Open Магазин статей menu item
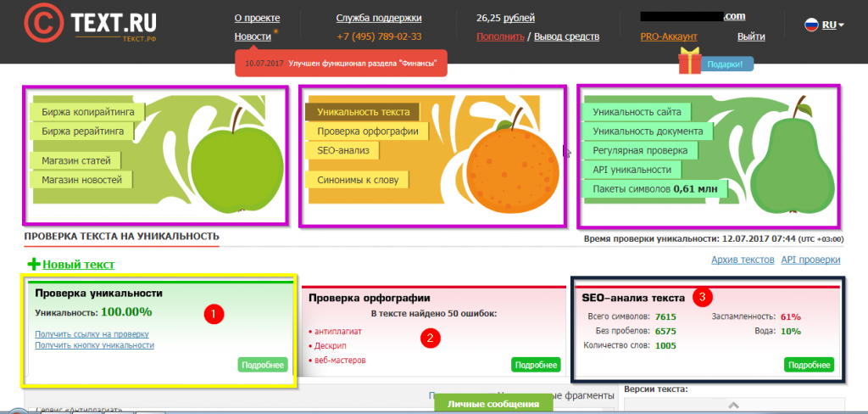 tap(75, 160)
